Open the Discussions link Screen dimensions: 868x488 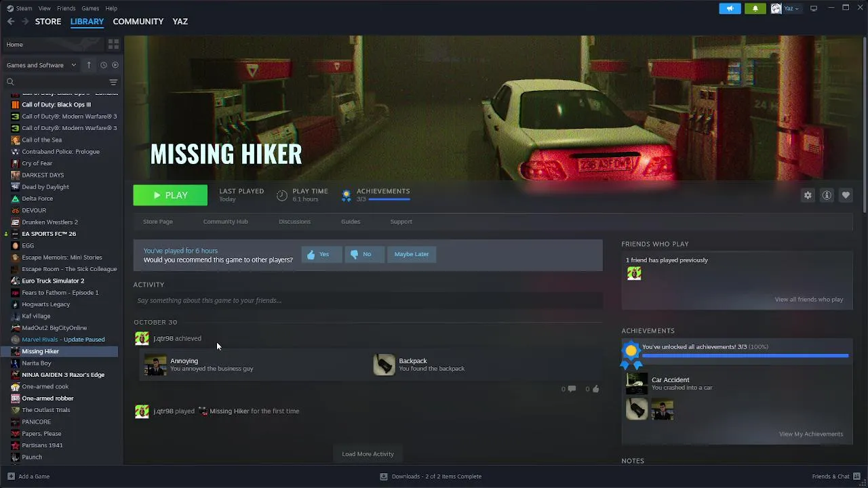294,222
